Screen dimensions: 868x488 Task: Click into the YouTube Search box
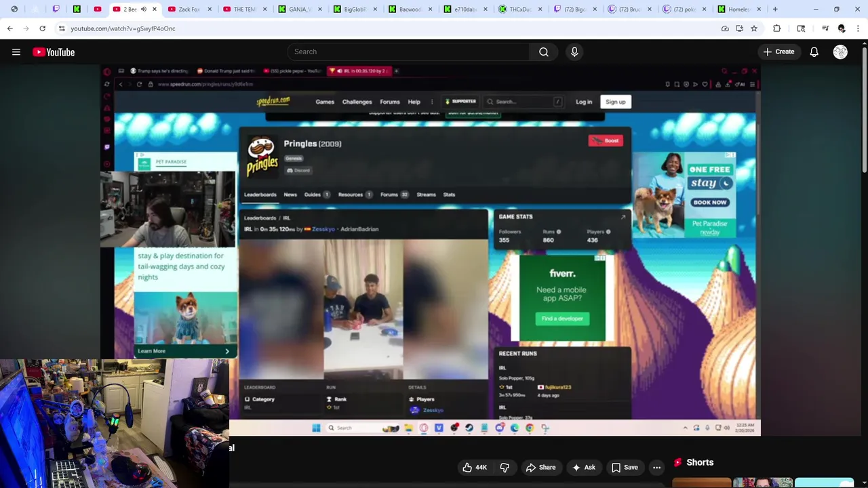tap(408, 52)
